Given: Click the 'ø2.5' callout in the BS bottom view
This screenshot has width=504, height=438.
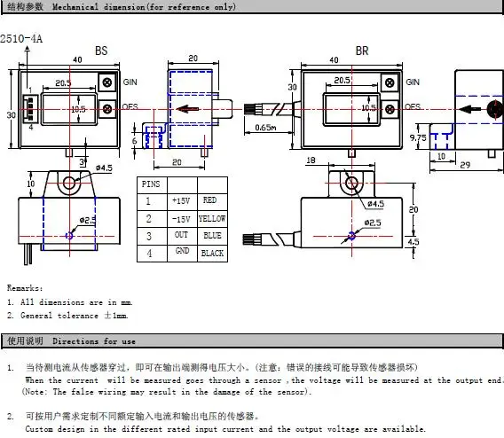Looking at the screenshot, I should 88,220.
